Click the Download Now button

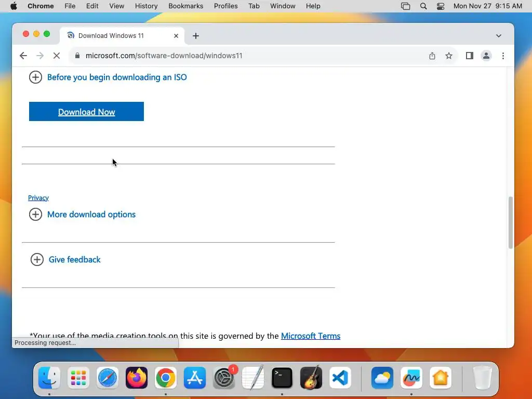click(87, 112)
